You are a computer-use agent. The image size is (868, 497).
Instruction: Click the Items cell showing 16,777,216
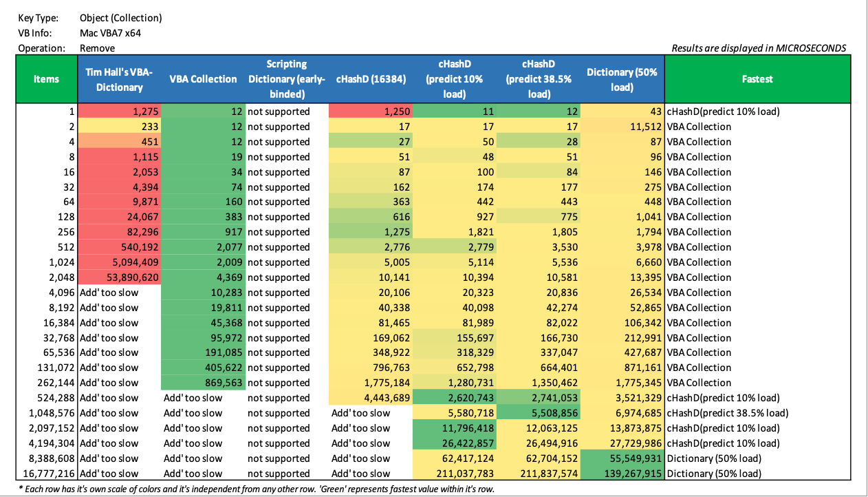(47, 474)
